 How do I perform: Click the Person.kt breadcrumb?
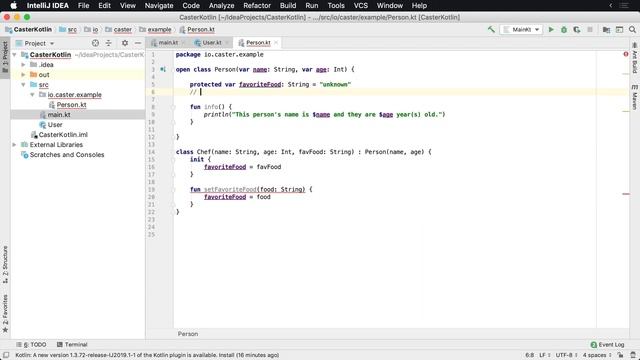pyautogui.click(x=197, y=29)
